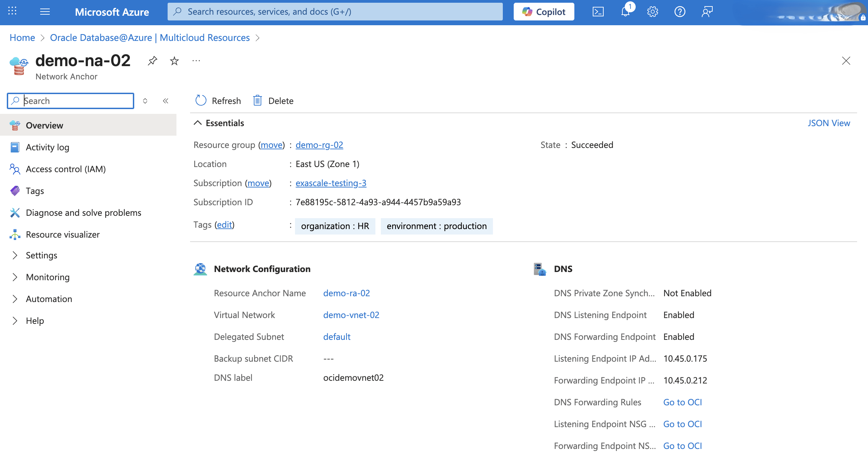This screenshot has width=868, height=467.
Task: Click the environment : production tag
Action: [437, 226]
